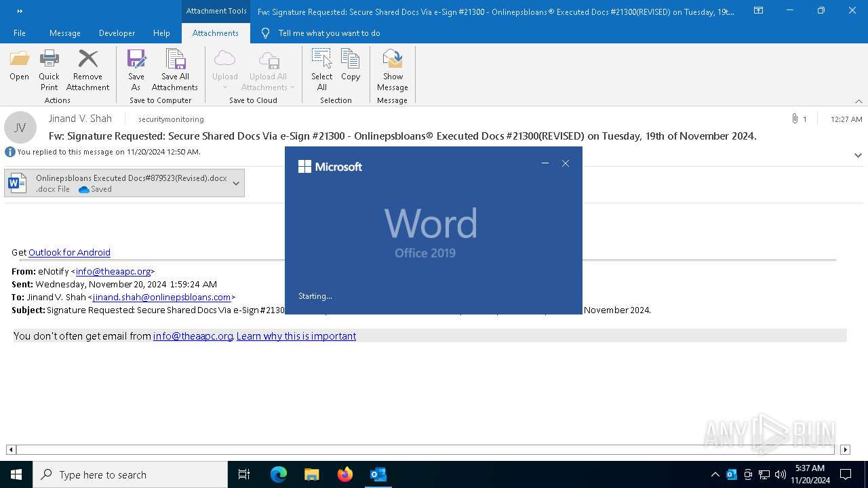Click the volume icon in system tray
Image resolution: width=868 pixels, height=488 pixels.
tap(781, 474)
